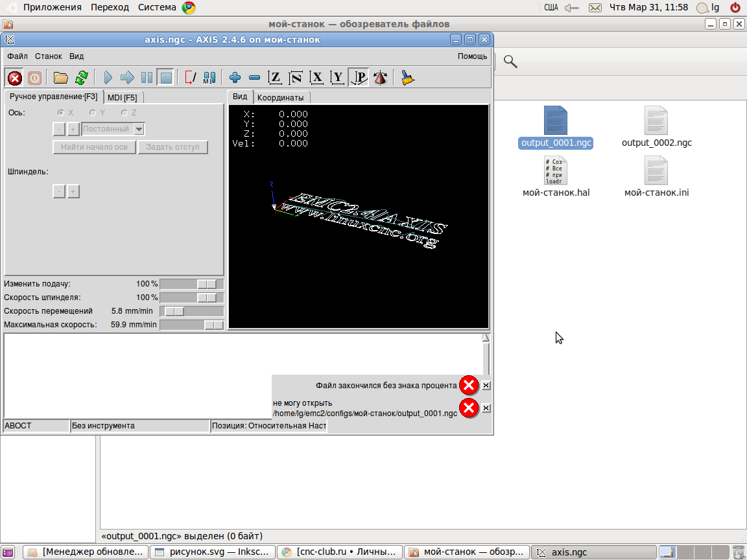747x560 pixels.
Task: Switch to рисунок.svg Inkscape taskbar window
Action: (x=213, y=552)
